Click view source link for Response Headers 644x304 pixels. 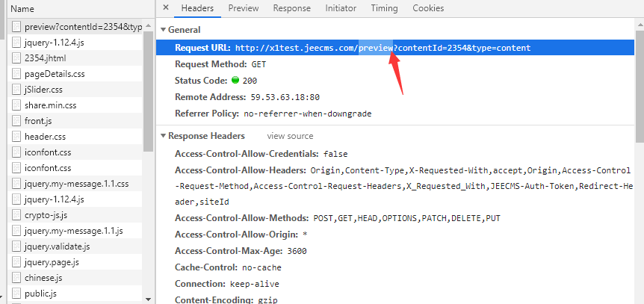[x=291, y=137]
